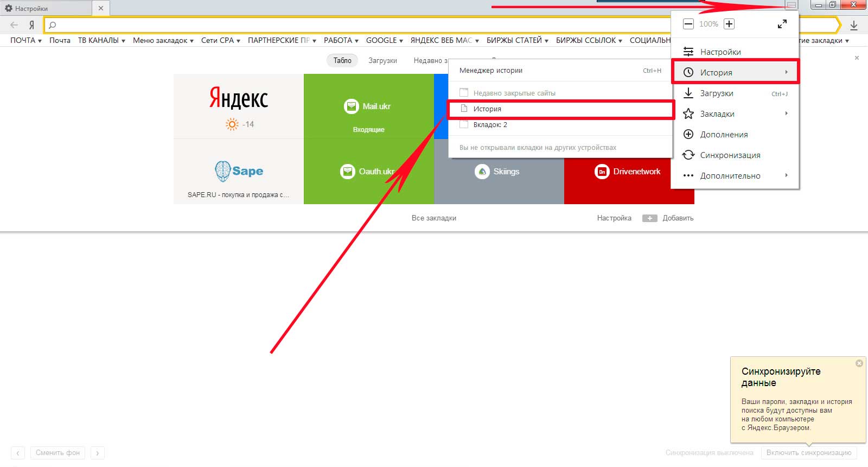Expand 'Сети CPA' bookmarks folder
The image size is (868, 467).
(221, 40)
